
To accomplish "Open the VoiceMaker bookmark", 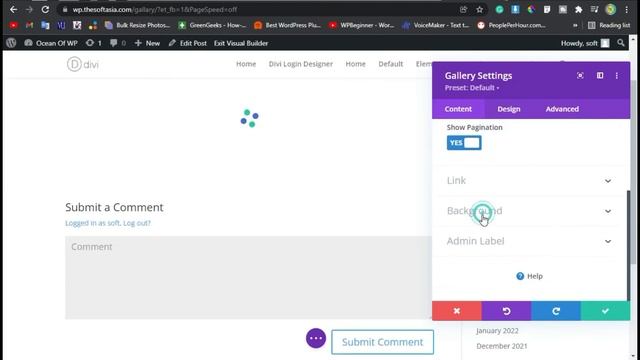I will [436, 25].
